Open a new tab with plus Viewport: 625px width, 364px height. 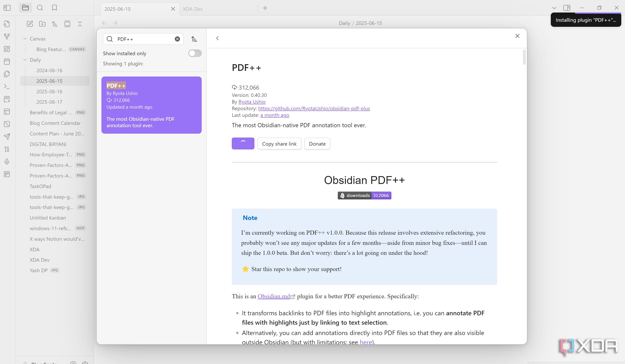[265, 8]
